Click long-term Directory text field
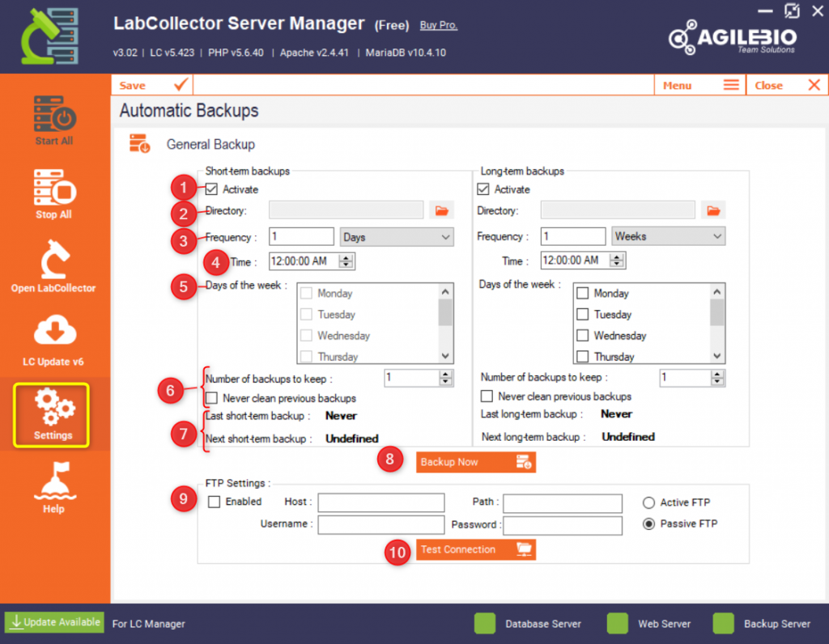This screenshot has width=829, height=644. (618, 210)
